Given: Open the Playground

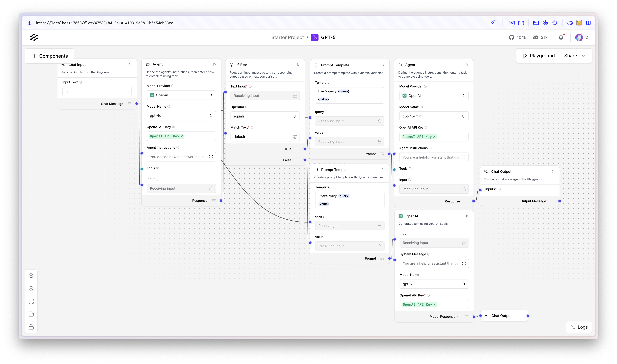Looking at the screenshot, I should tap(539, 56).
